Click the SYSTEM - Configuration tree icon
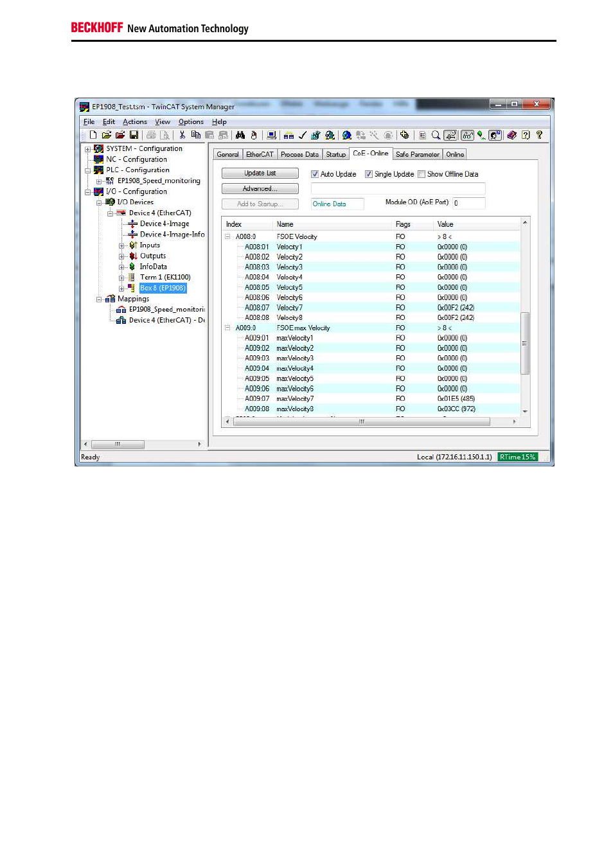The width and height of the screenshot is (613, 868). click(98, 148)
